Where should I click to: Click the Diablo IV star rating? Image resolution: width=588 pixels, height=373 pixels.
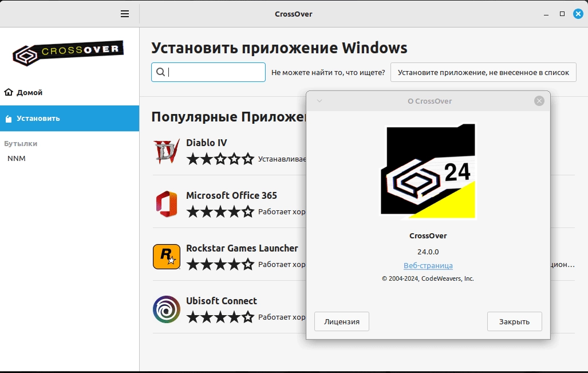[220, 159]
